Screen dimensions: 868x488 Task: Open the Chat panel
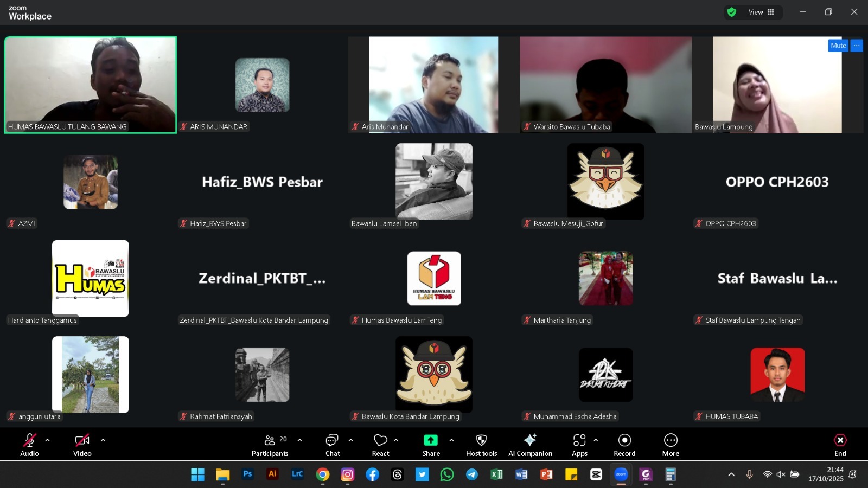click(332, 445)
